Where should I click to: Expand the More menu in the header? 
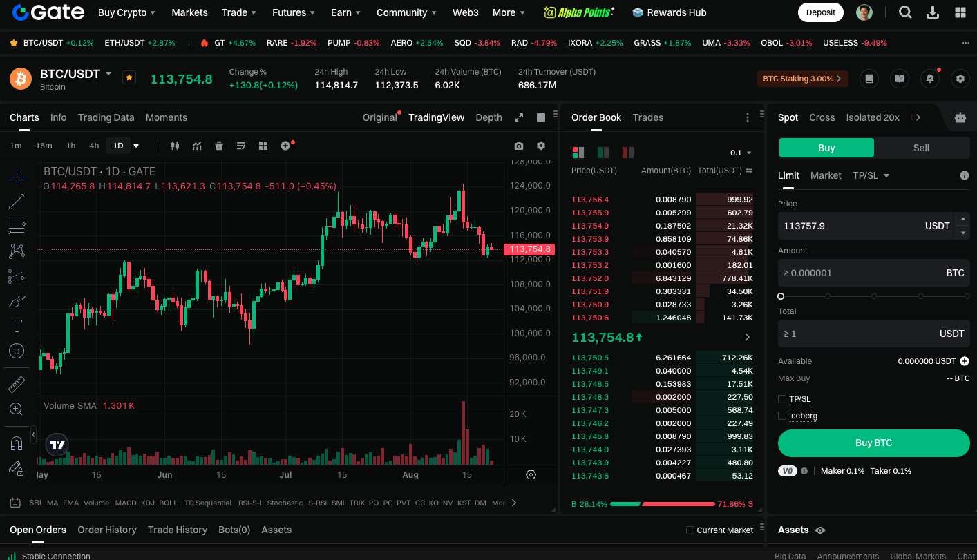coord(509,12)
